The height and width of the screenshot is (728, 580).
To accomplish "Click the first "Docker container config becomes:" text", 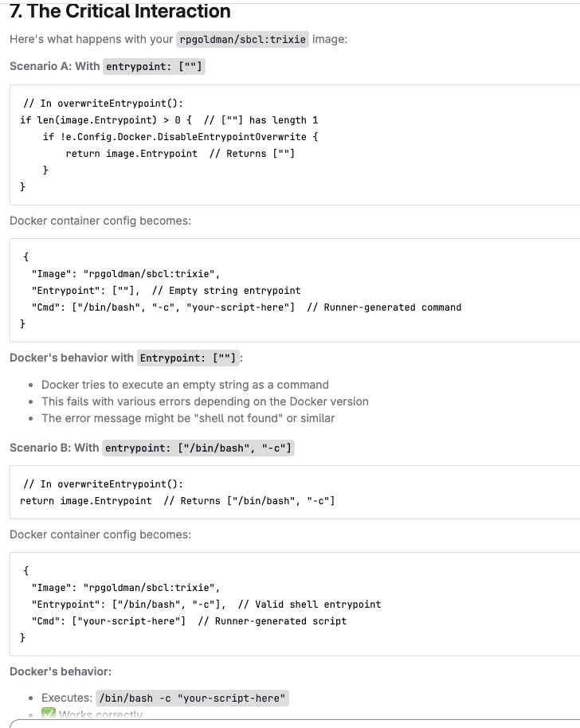I will 100,221.
